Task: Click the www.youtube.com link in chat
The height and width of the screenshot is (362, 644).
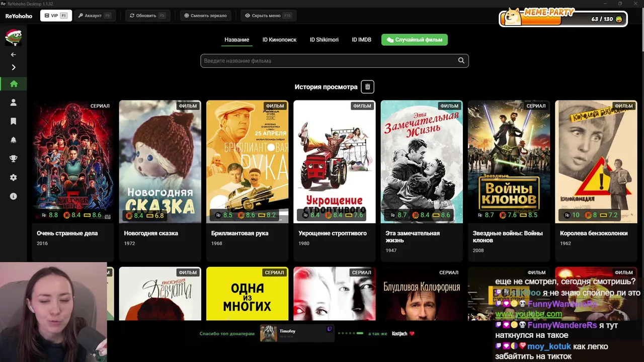Action: 529,314
